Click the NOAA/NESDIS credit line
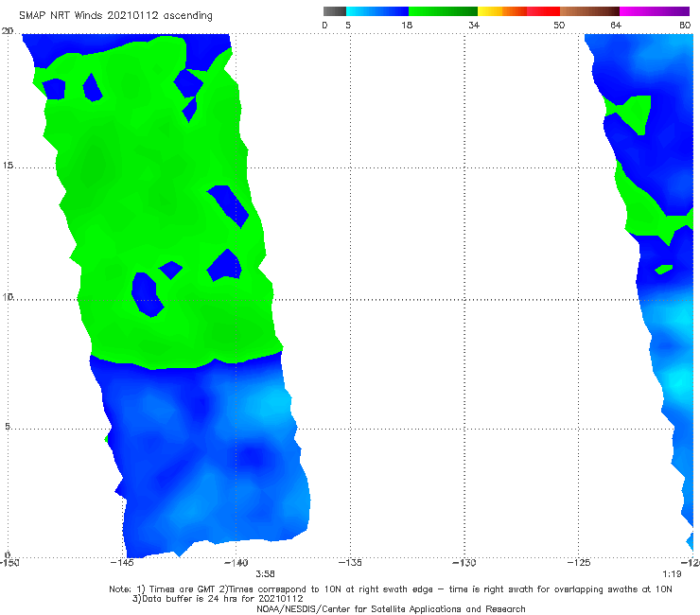 pyautogui.click(x=391, y=608)
